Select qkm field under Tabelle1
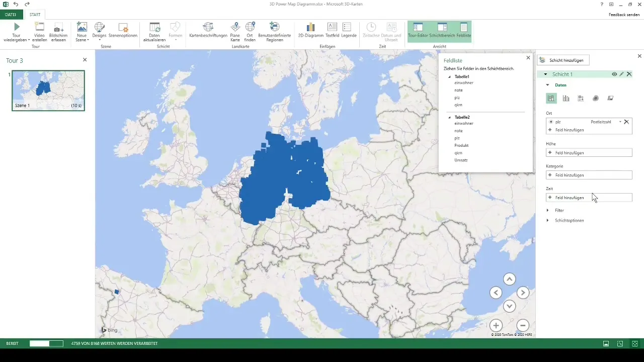Image resolution: width=644 pixels, height=362 pixels. coord(458,105)
